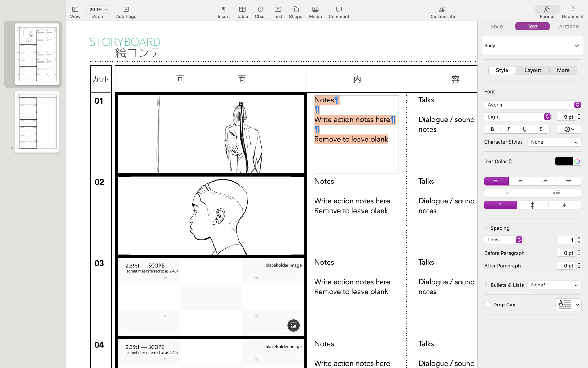The width and height of the screenshot is (588, 368).
Task: Switch to the Arrange inspector tab
Action: tap(569, 26)
